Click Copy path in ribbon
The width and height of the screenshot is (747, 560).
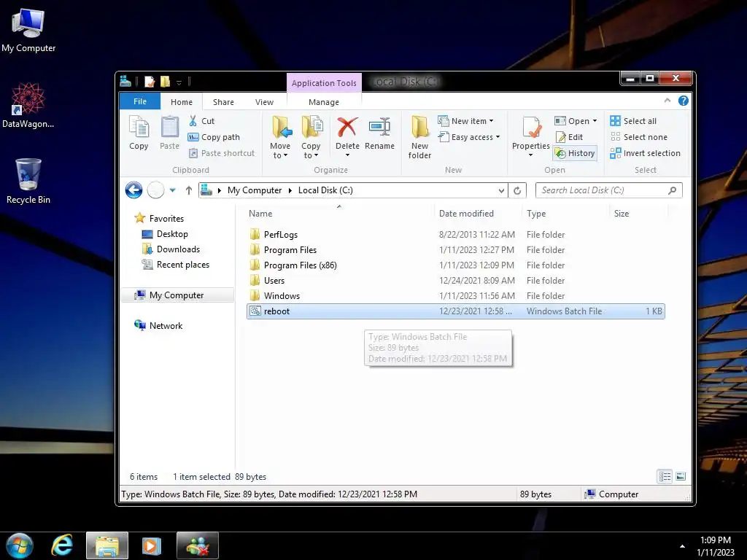[214, 137]
